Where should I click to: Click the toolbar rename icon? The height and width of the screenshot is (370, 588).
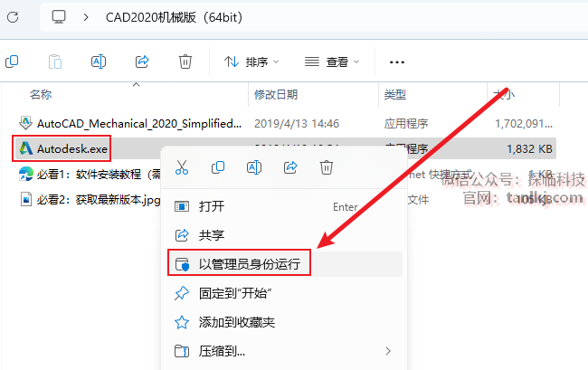pyautogui.click(x=99, y=62)
